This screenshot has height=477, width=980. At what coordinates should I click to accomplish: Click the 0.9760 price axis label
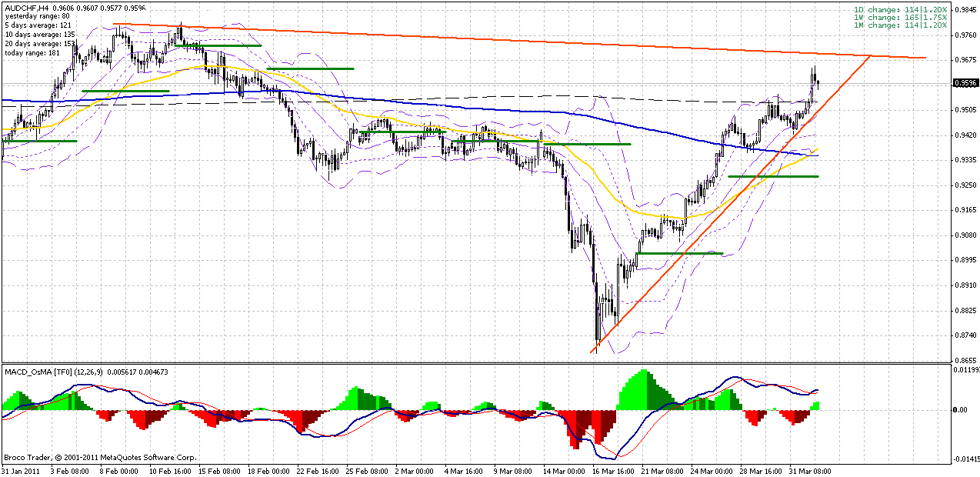(x=965, y=35)
